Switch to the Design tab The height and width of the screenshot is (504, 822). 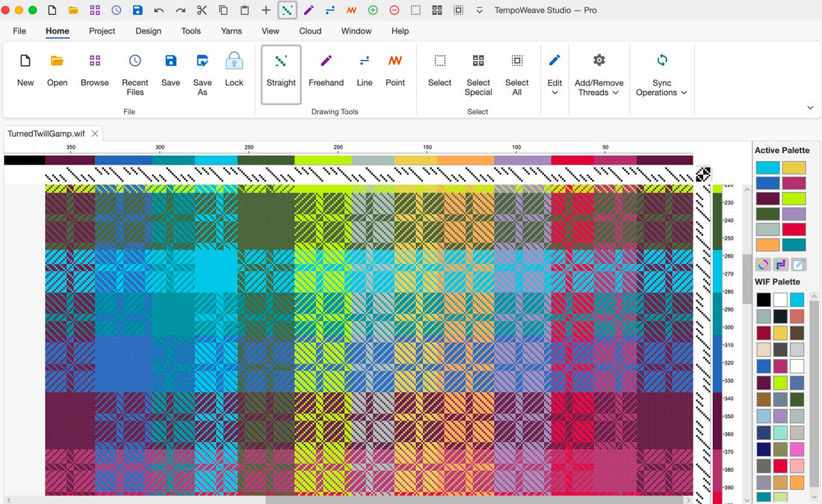(149, 31)
